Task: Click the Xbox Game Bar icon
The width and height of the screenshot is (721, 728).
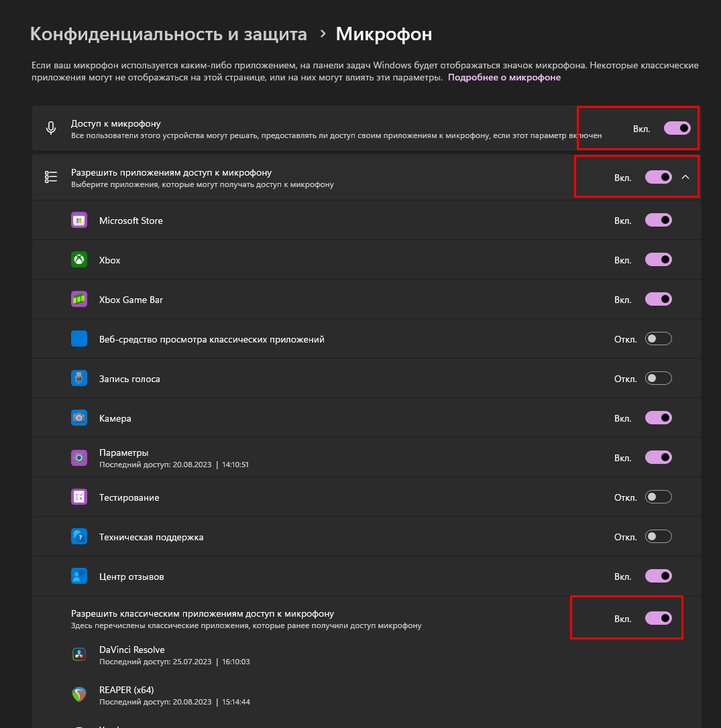Action: (x=79, y=299)
